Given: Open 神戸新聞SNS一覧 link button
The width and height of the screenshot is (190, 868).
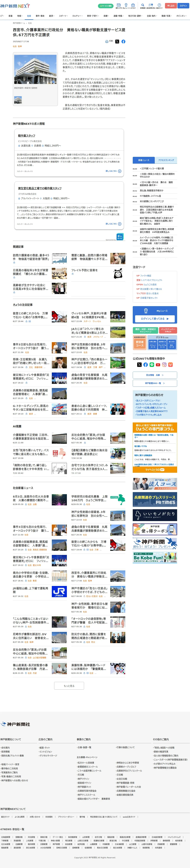Looking at the screenshot, I should point(155,383).
